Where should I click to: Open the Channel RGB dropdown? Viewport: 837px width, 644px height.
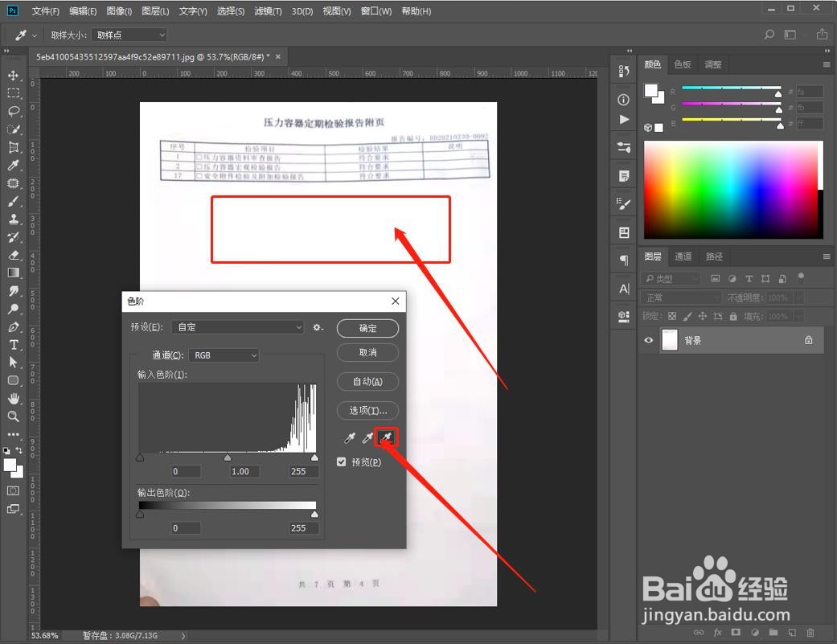(x=224, y=355)
